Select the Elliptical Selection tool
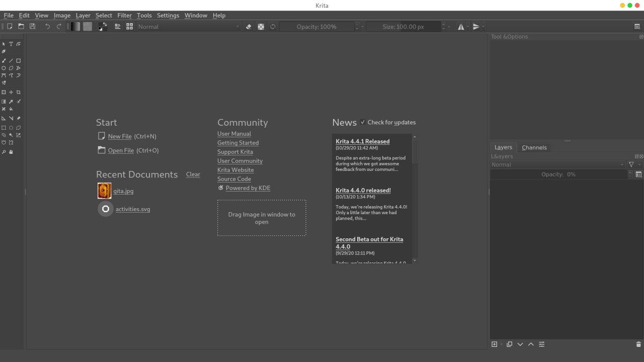644x362 pixels. click(11, 128)
